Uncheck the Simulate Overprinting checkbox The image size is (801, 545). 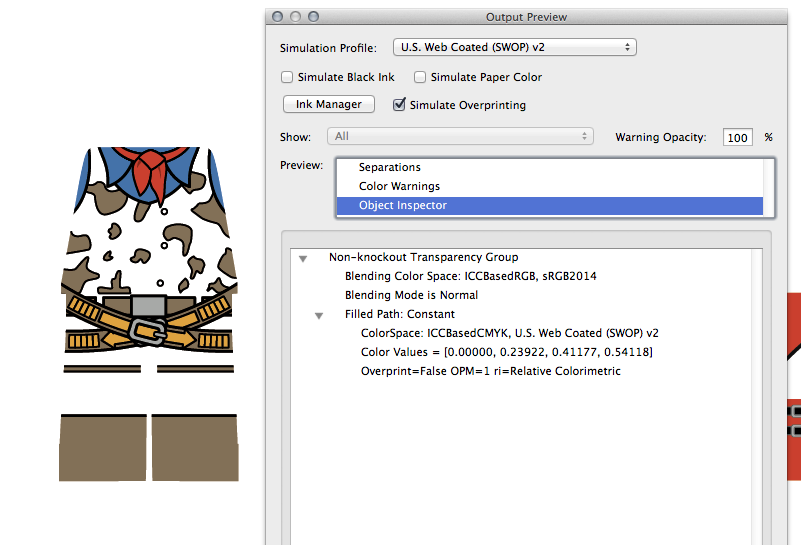tap(400, 105)
